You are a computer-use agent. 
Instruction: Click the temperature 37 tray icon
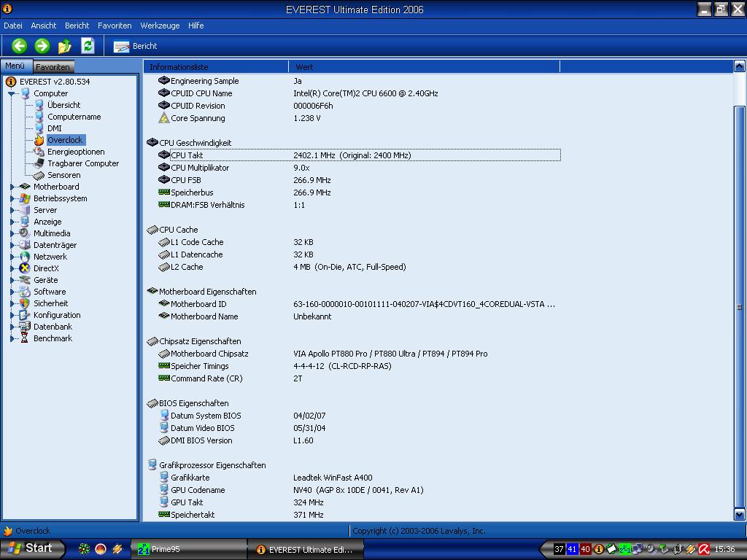560,549
